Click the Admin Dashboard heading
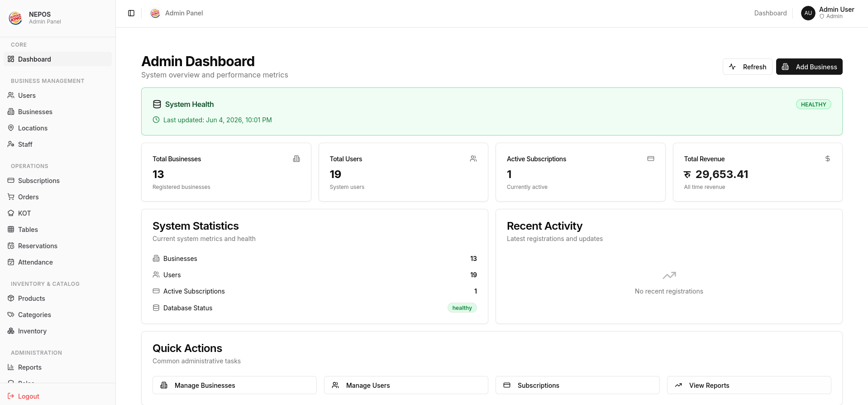This screenshot has width=868, height=405. coord(198,61)
